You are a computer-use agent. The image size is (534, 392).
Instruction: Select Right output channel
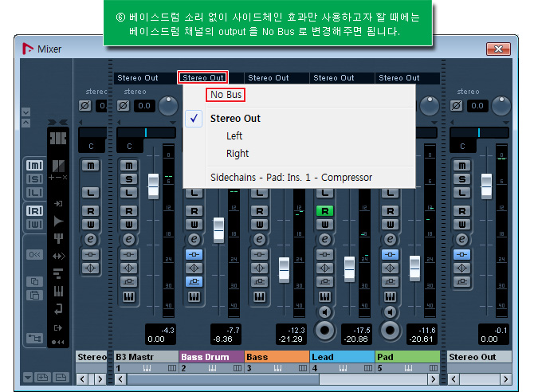238,154
